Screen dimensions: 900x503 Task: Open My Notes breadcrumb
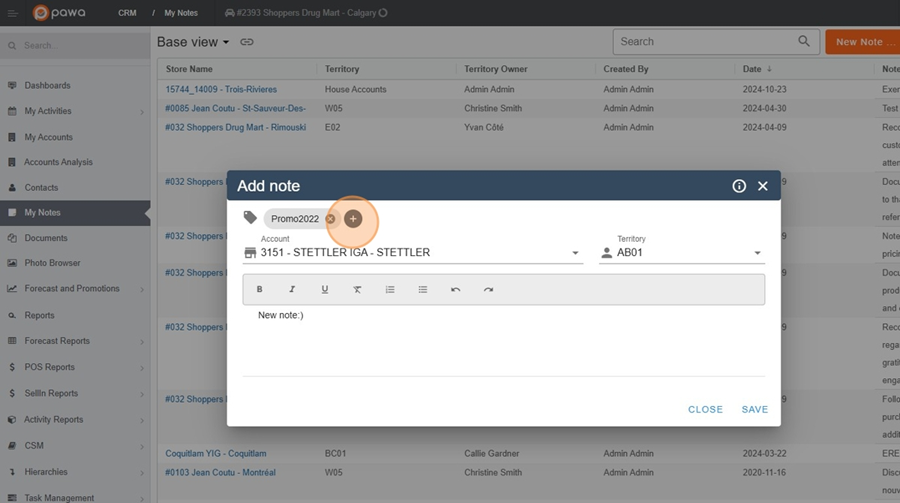tap(181, 13)
